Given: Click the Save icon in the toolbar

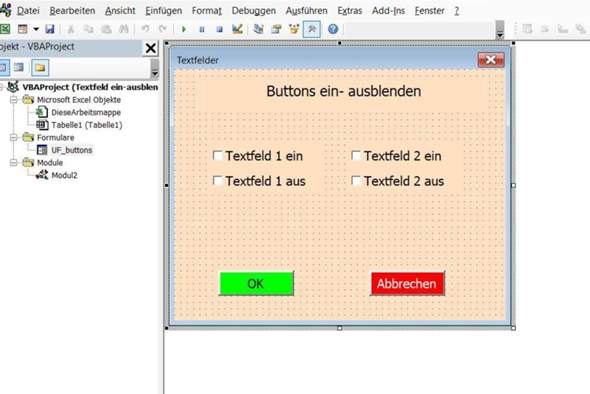Looking at the screenshot, I should point(50,29).
